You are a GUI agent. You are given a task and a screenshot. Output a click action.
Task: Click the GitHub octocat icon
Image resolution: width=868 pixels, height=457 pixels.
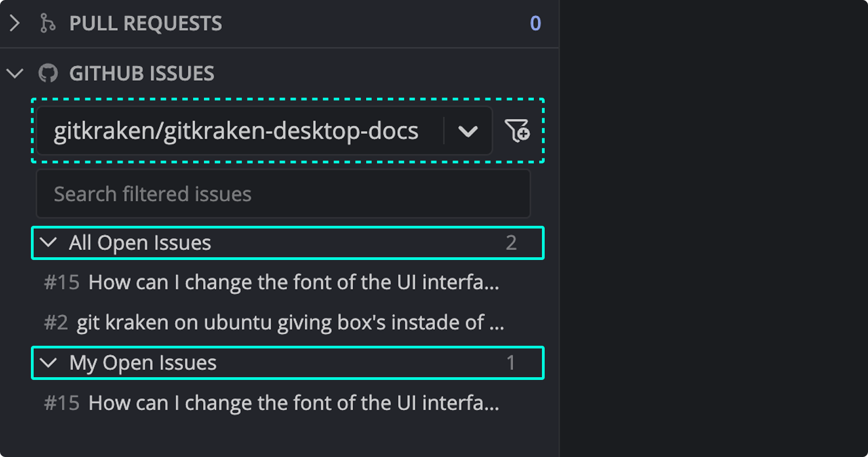49,73
